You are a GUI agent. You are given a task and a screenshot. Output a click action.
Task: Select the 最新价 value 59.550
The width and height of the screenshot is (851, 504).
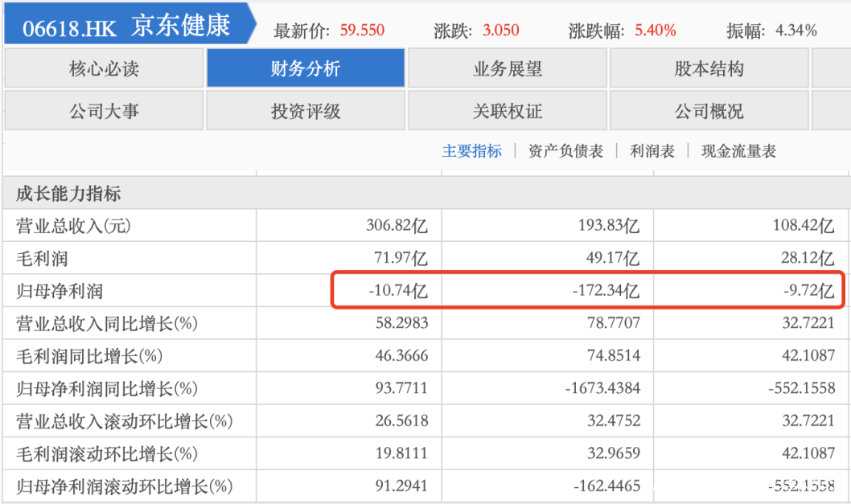[362, 30]
